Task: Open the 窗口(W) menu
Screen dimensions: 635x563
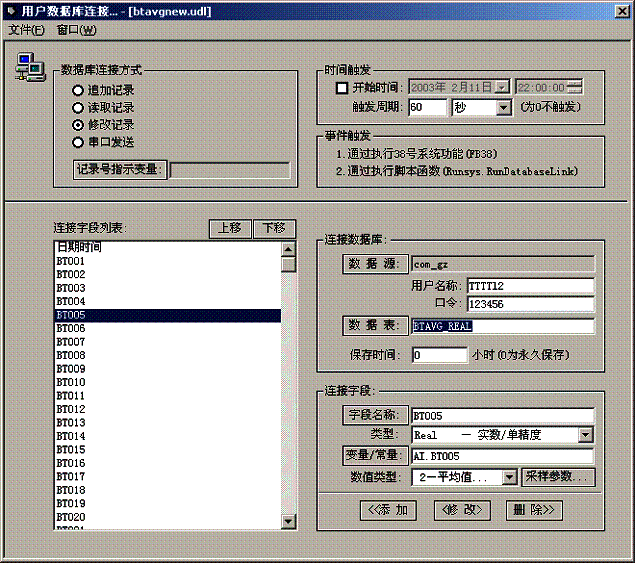Action: 77,30
